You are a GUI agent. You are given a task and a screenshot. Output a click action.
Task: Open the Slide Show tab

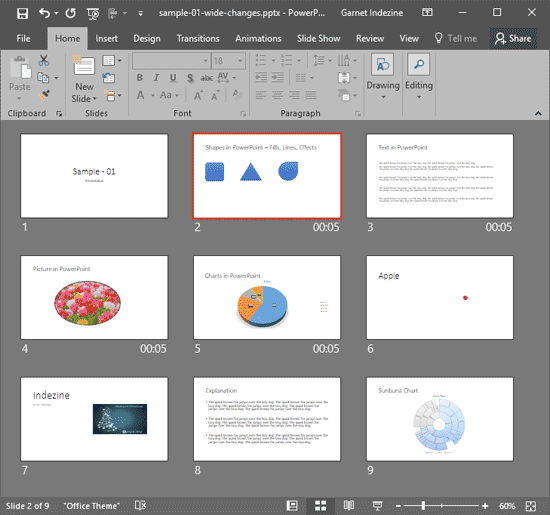pos(318,38)
